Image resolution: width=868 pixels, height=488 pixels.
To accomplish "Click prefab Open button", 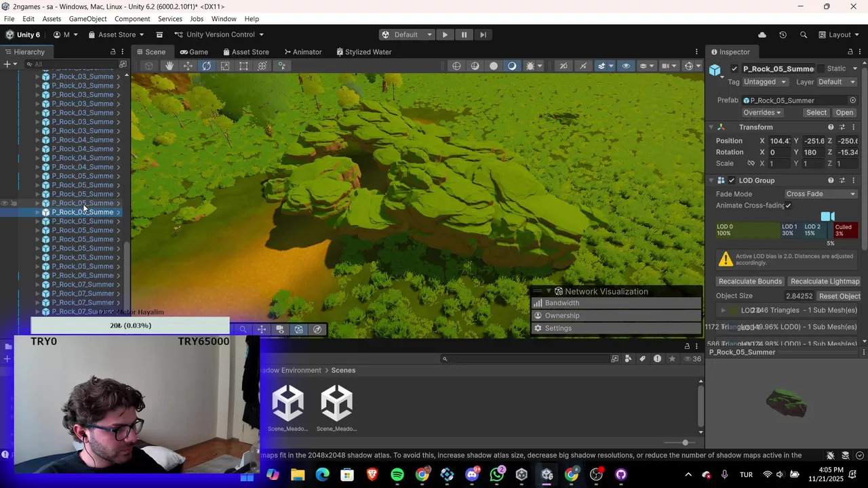I will (x=844, y=113).
